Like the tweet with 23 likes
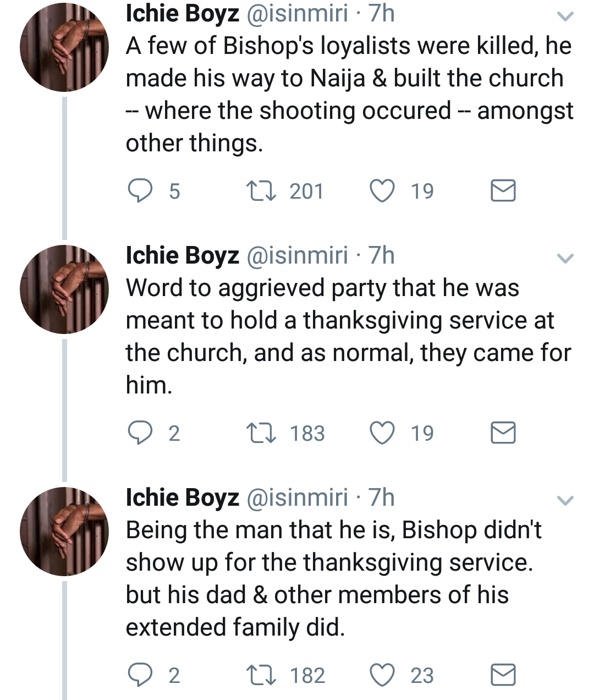 tap(382, 675)
